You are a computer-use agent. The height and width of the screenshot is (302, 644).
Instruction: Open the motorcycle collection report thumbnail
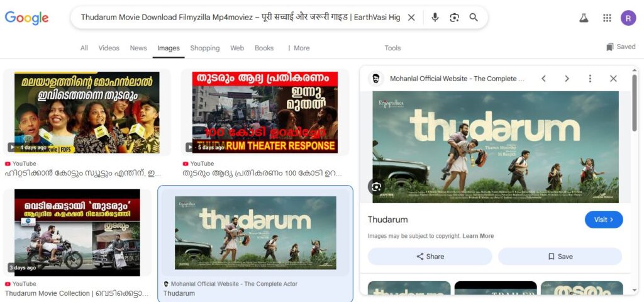point(77,233)
